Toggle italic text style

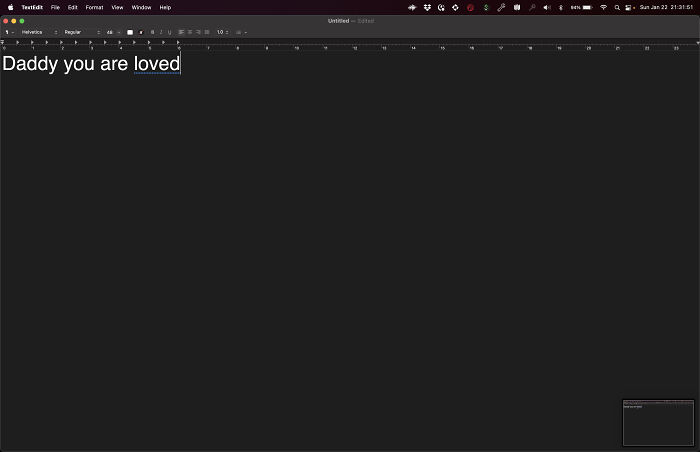coord(161,32)
